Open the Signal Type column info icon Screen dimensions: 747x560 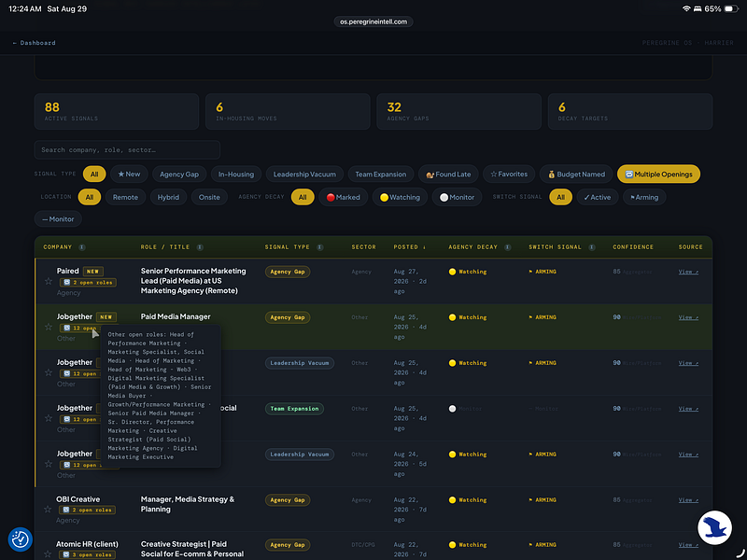point(320,247)
